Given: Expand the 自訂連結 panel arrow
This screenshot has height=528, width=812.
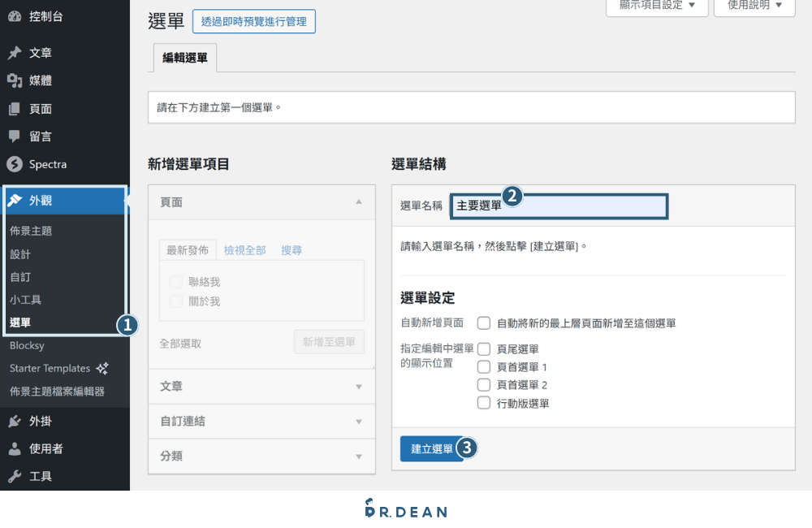Looking at the screenshot, I should (x=359, y=422).
